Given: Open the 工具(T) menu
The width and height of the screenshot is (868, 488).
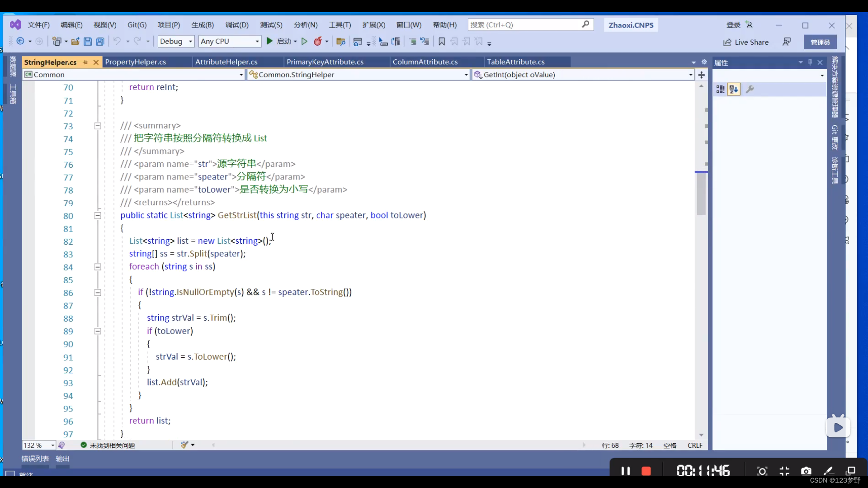Looking at the screenshot, I should point(340,25).
